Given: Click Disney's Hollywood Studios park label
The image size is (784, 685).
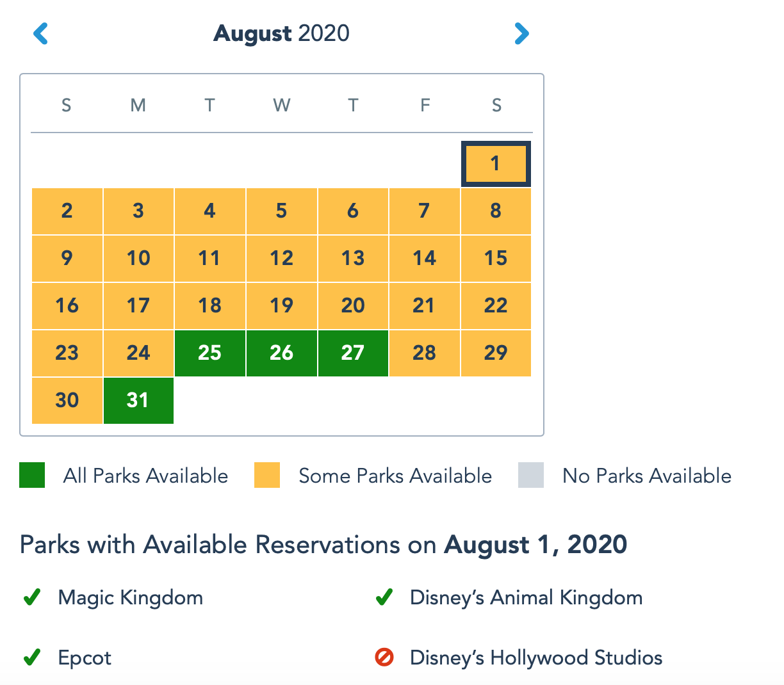Looking at the screenshot, I should [x=536, y=657].
